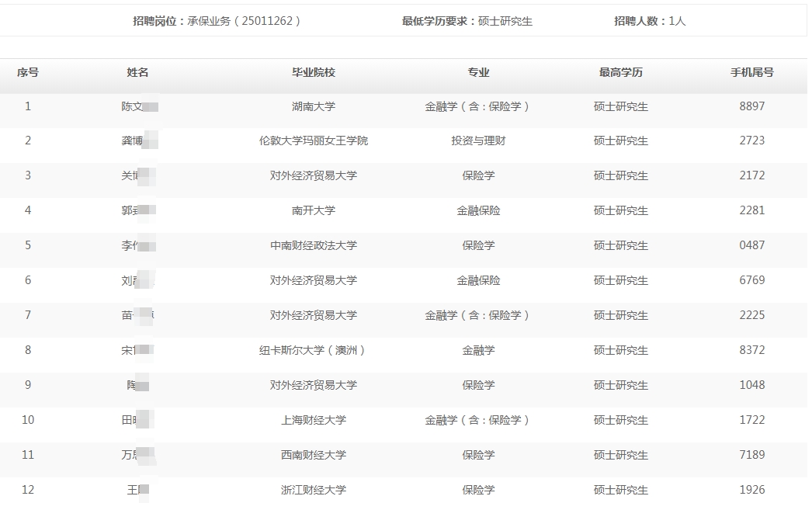This screenshot has height=510, width=812.
Task: Click the 专业 column header
Action: click(478, 72)
